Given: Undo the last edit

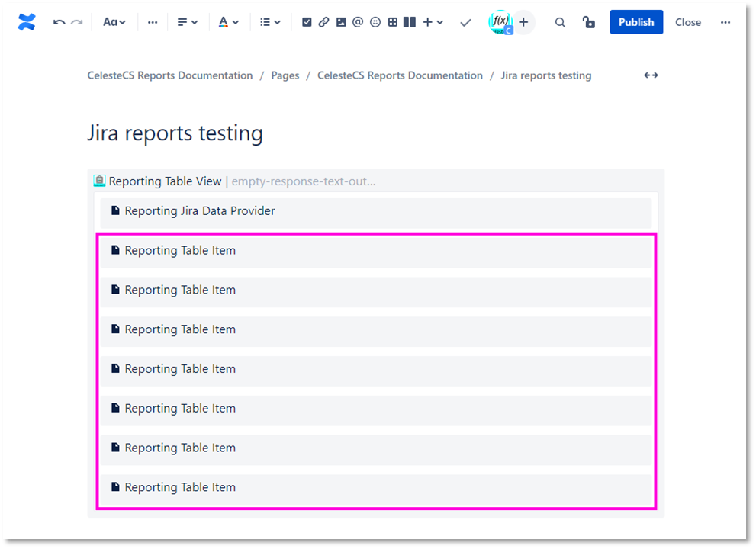Looking at the screenshot, I should point(59,22).
